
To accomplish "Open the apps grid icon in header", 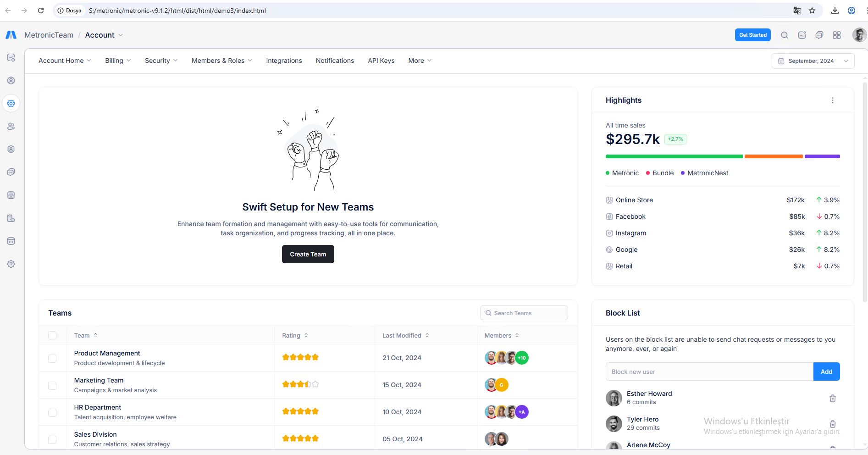I will [836, 35].
